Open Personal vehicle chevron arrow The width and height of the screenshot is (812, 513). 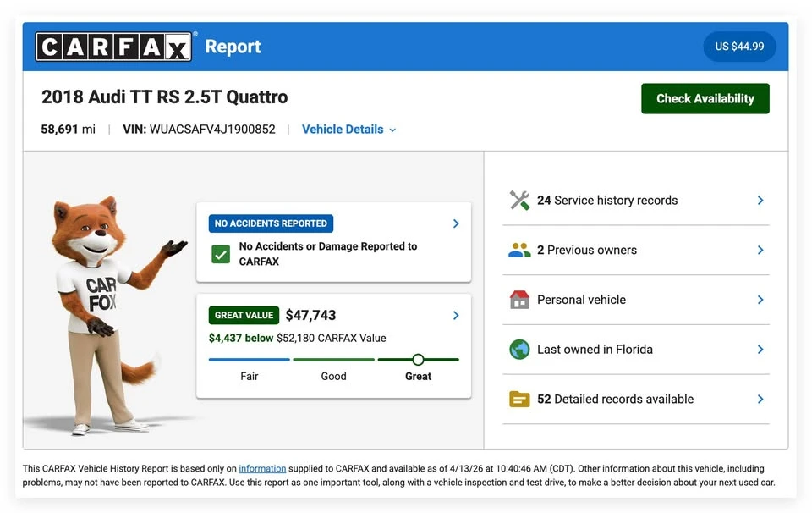click(760, 300)
